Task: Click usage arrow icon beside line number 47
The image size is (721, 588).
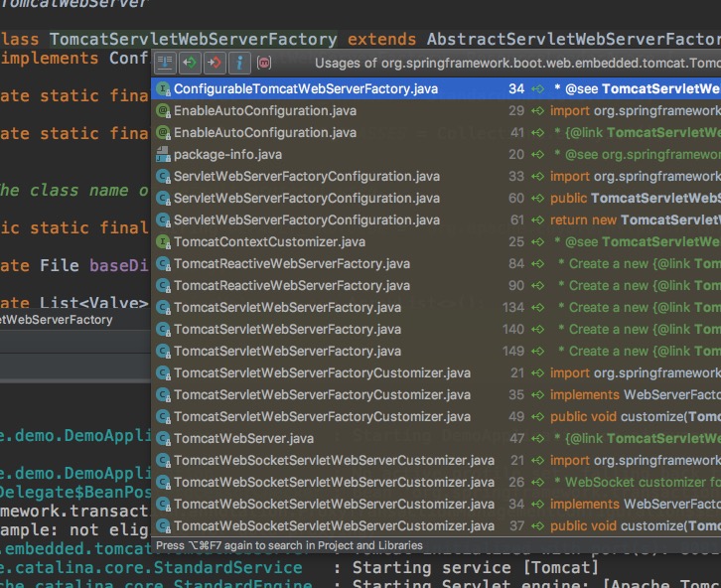Action: tap(537, 439)
